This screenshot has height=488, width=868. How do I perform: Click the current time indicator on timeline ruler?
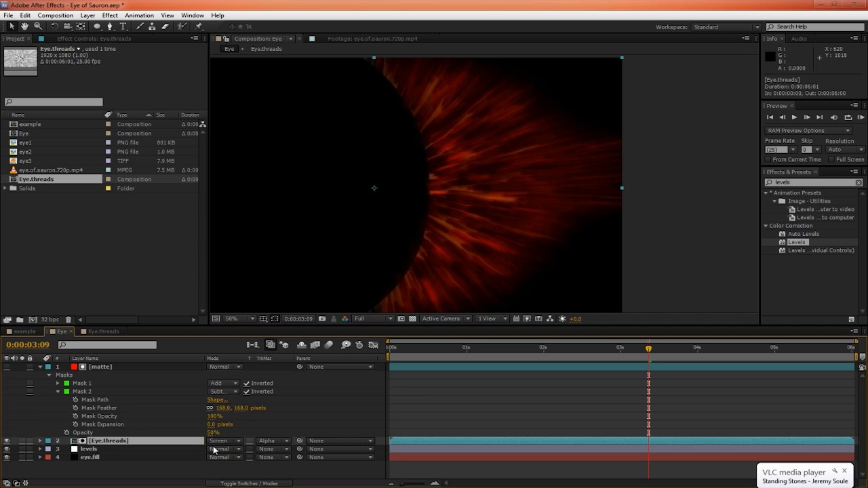pos(648,348)
